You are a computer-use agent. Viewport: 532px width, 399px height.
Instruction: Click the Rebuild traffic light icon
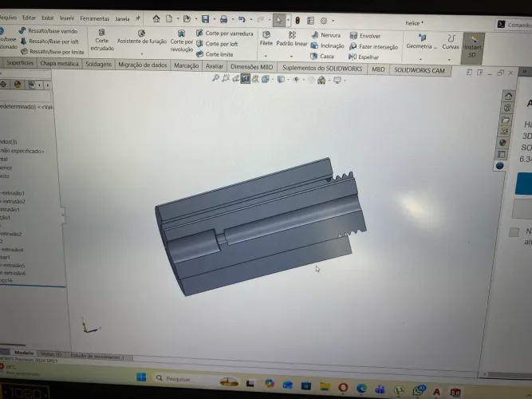pyautogui.click(x=298, y=21)
